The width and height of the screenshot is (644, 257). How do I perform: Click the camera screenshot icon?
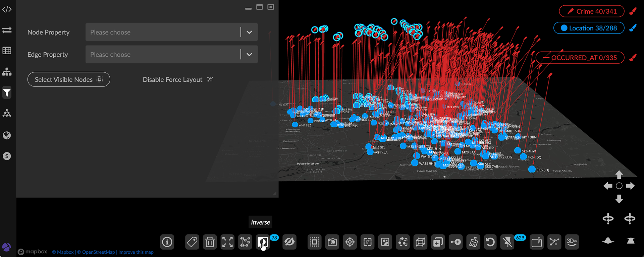(x=332, y=242)
